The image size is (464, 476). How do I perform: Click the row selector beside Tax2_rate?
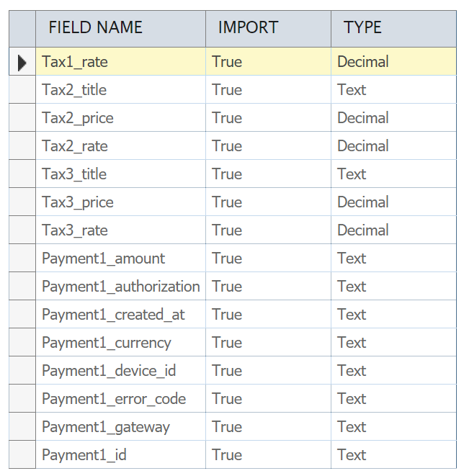[x=22, y=146]
